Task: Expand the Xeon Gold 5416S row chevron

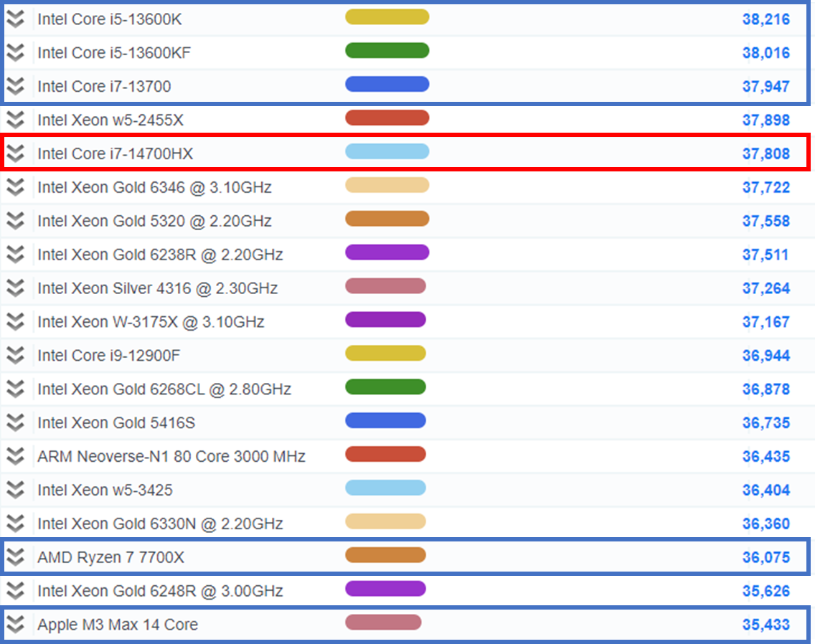Action: coord(16,422)
